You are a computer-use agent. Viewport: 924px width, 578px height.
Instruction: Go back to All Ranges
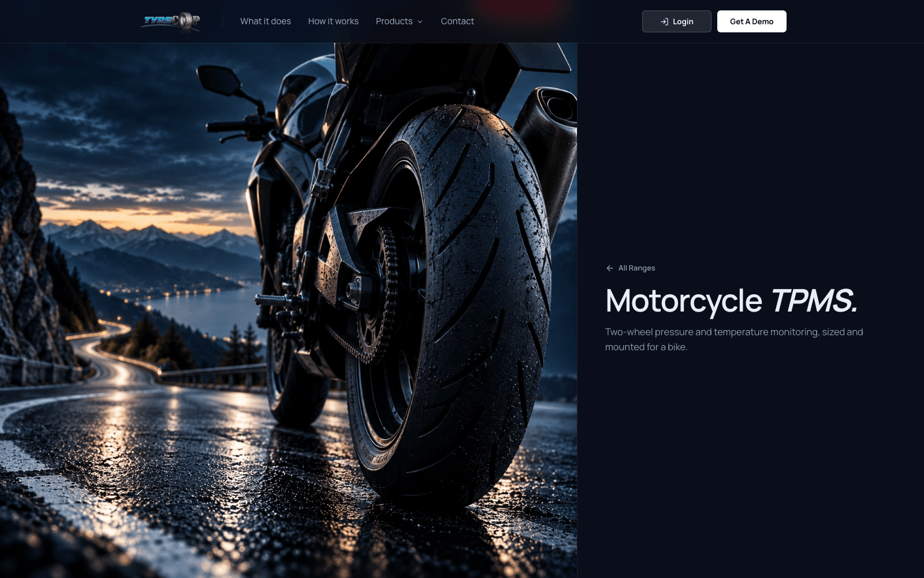coord(630,268)
